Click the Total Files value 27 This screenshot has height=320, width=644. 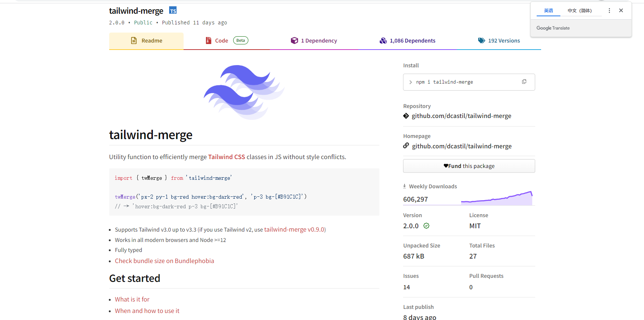[473, 256]
